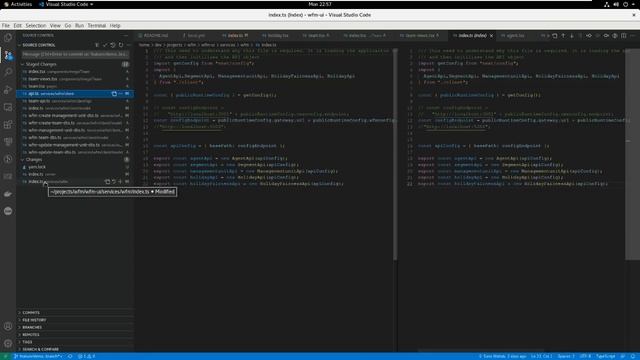This screenshot has width=640, height=360.
Task: Stage hovered index.ts change with plus icon
Action: click(120, 181)
